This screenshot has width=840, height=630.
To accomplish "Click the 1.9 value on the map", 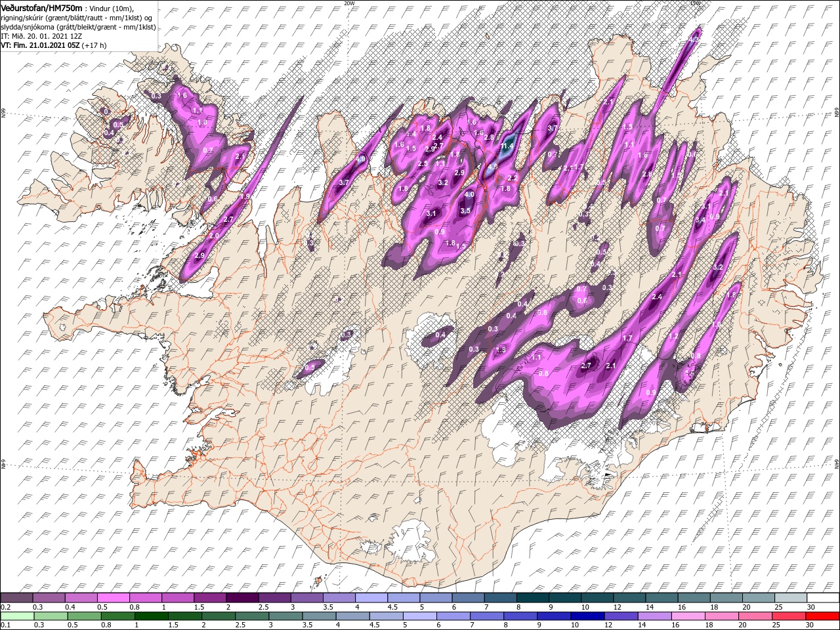I will 245,197.
